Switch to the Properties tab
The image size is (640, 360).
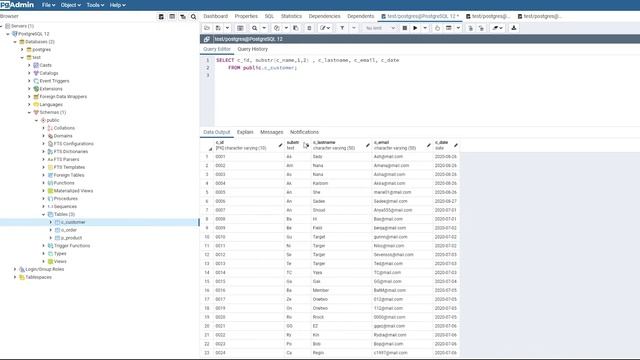coord(246,16)
